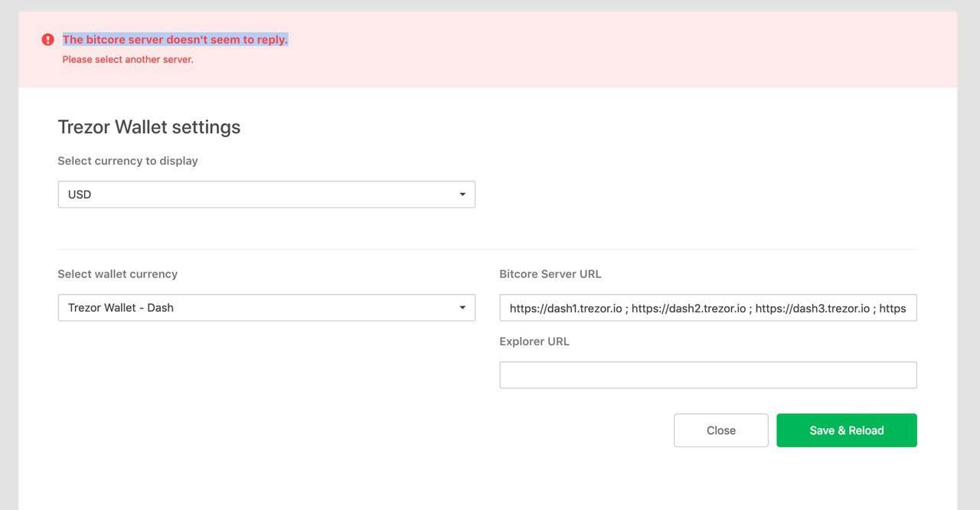Click the Bitcore Server URL input field
The height and width of the screenshot is (510, 980).
(708, 308)
